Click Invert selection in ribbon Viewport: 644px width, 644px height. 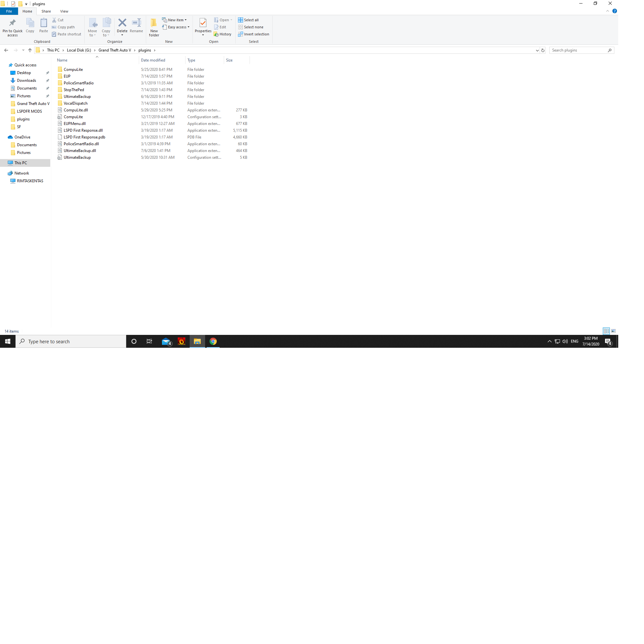253,34
